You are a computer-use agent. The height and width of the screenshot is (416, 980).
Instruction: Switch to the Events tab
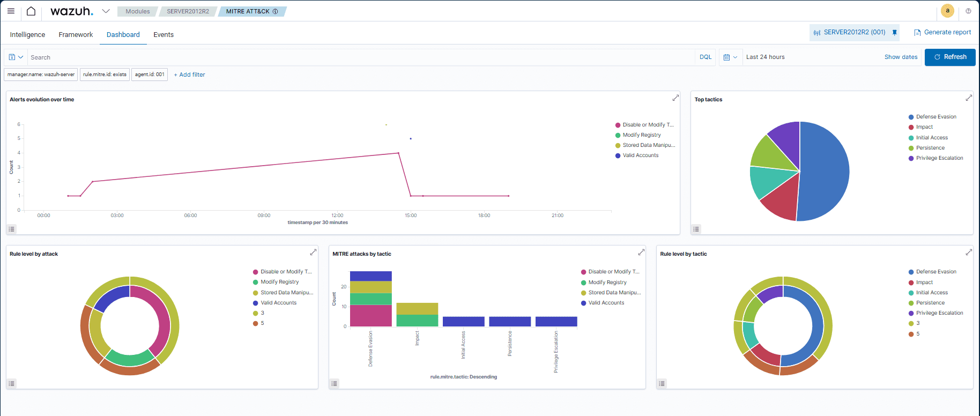pyautogui.click(x=163, y=35)
